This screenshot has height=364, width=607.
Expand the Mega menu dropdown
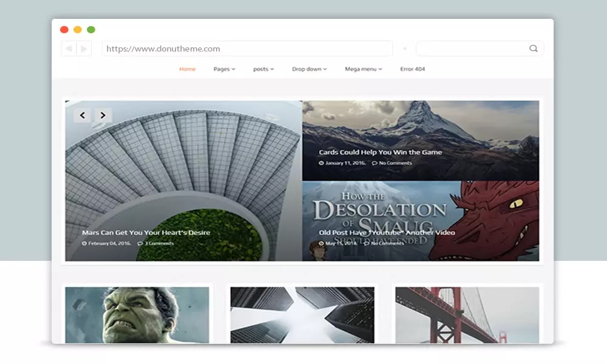[x=363, y=69]
